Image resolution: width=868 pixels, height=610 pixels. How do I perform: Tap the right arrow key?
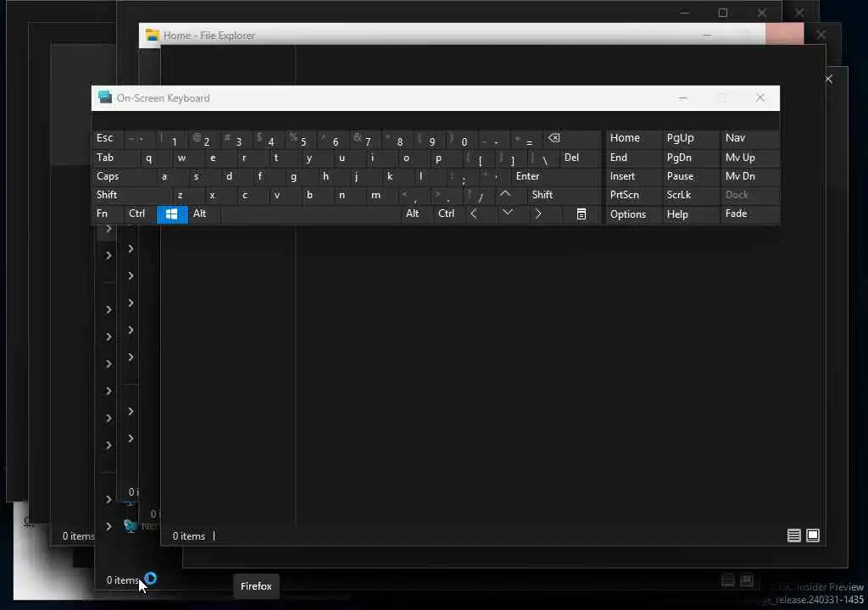point(538,213)
